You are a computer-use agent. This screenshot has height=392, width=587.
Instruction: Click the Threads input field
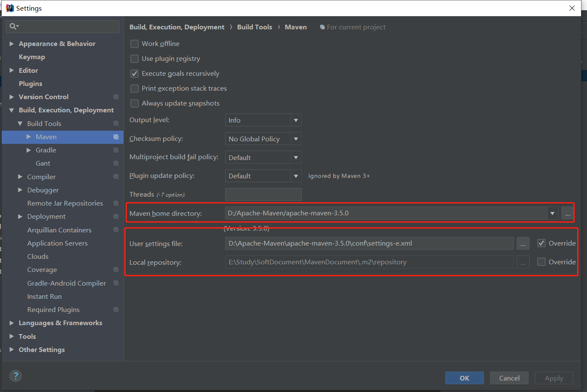pos(263,195)
